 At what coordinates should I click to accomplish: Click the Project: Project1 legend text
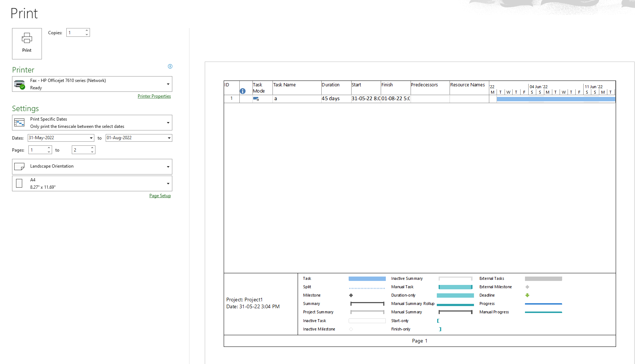244,300
